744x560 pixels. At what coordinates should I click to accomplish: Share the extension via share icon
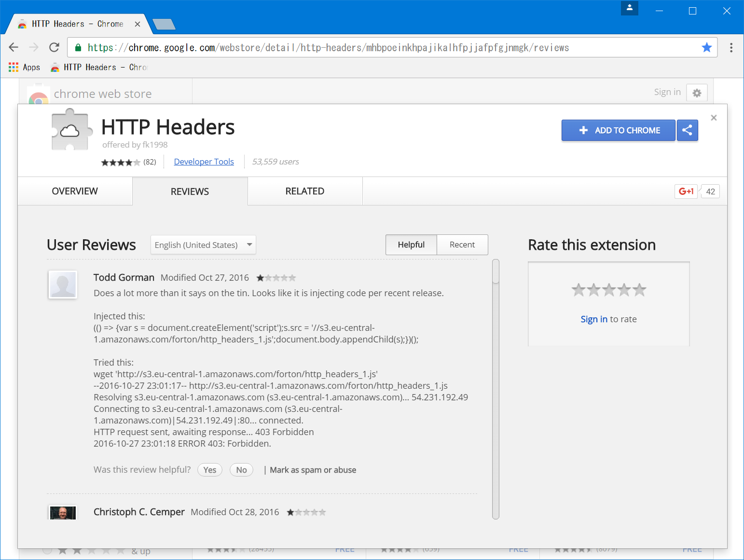pyautogui.click(x=688, y=130)
